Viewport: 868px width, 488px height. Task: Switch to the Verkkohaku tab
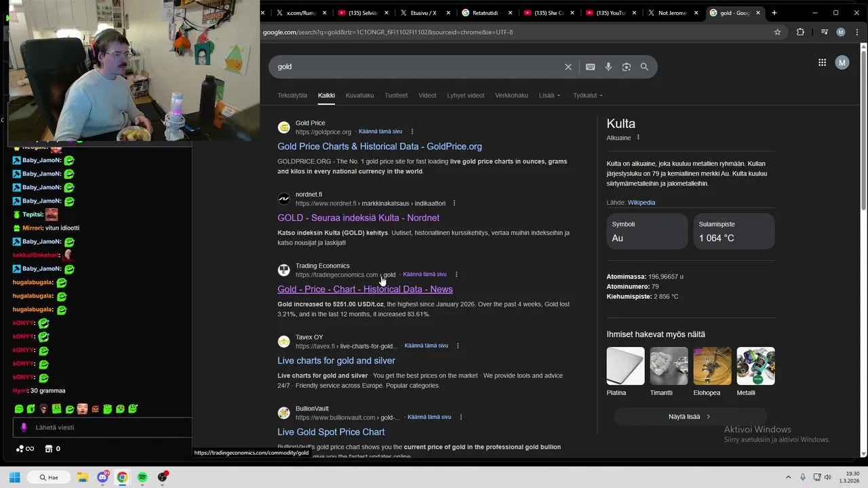[511, 96]
